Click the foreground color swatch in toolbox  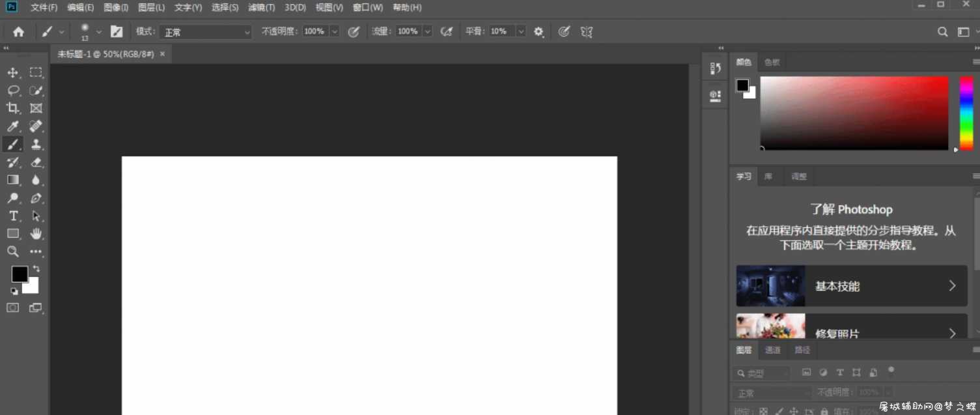(20, 274)
